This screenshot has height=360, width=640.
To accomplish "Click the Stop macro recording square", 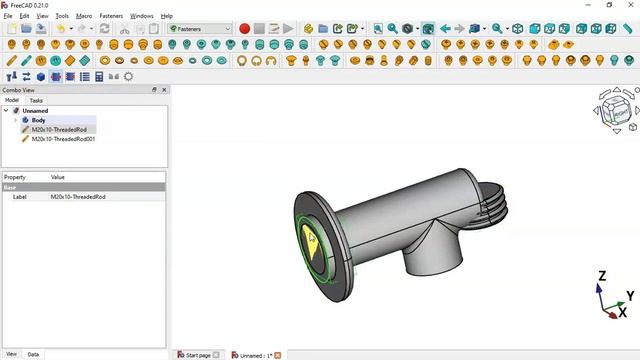I will [x=259, y=29].
